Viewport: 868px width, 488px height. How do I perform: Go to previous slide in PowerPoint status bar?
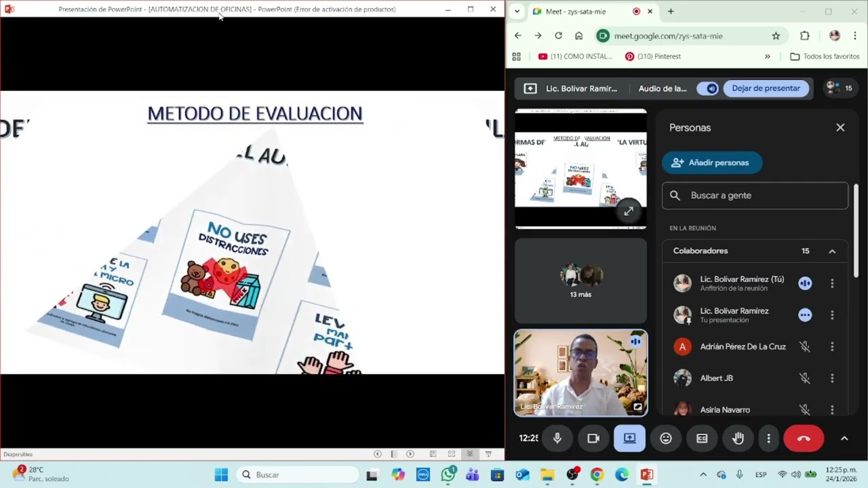pos(378,454)
